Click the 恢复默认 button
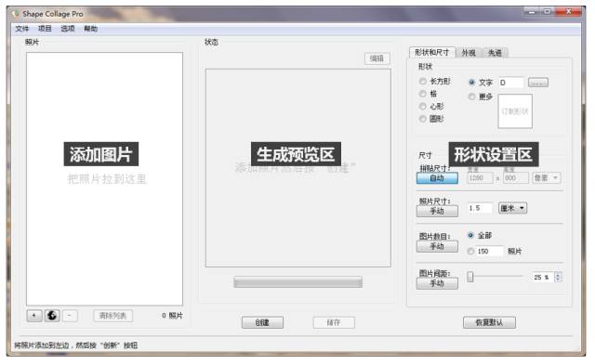Viewport: 595px width, 364px height. [489, 322]
